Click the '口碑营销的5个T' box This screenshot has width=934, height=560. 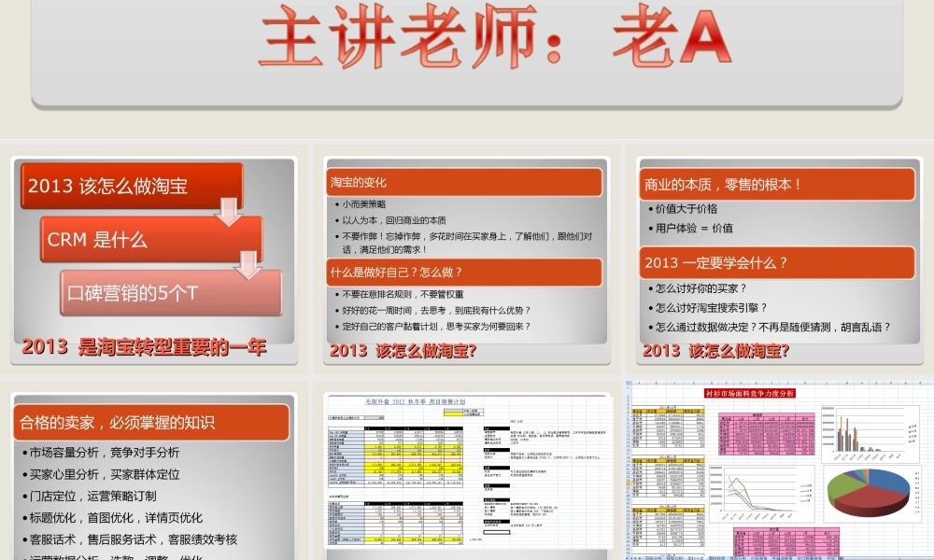pos(171,293)
